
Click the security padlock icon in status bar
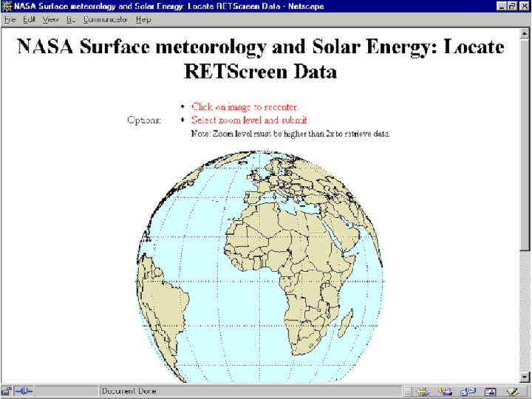(x=7, y=392)
